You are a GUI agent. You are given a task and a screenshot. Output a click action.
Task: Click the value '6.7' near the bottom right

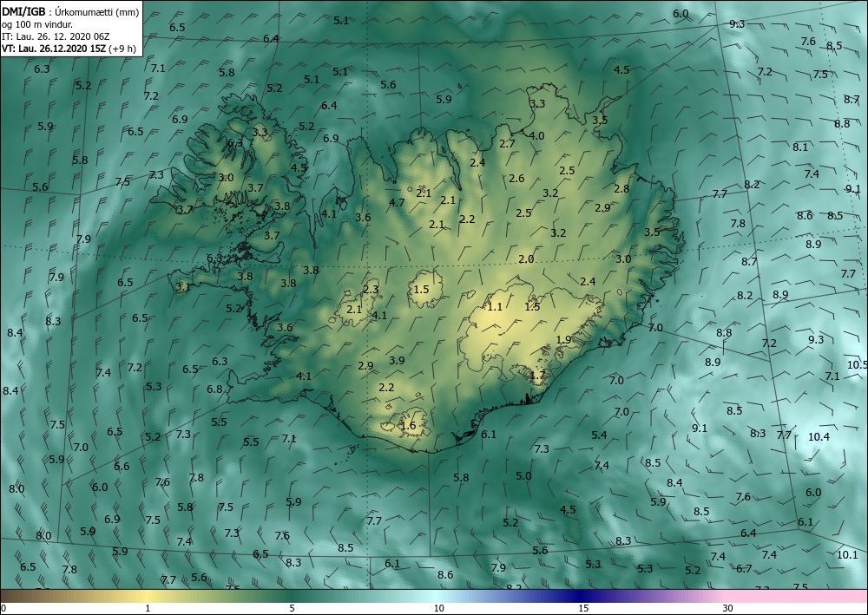pos(744,568)
